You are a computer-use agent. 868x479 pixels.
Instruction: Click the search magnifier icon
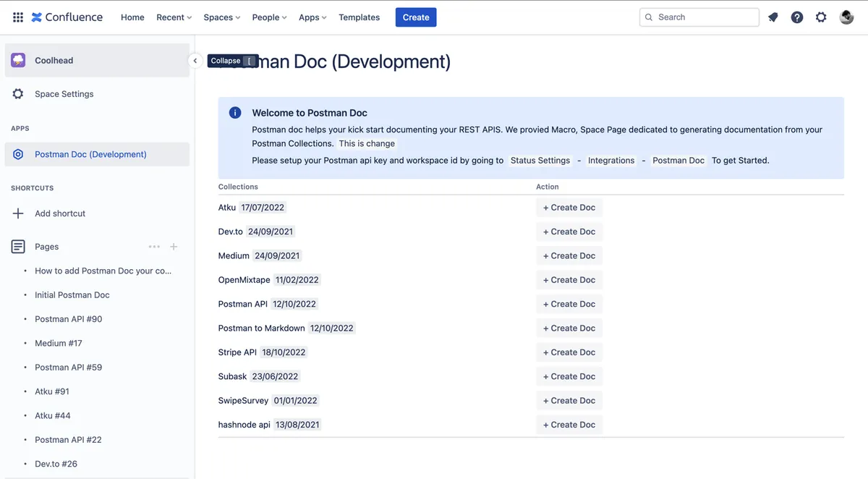pyautogui.click(x=649, y=17)
